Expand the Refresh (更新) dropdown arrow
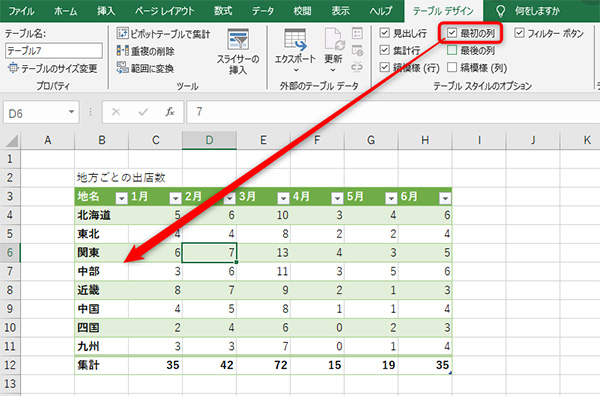 click(333, 70)
